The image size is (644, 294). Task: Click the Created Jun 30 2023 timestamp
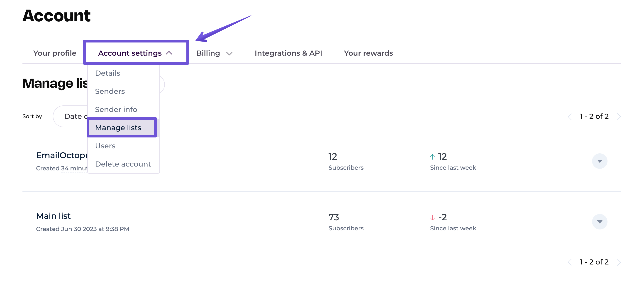95,229
